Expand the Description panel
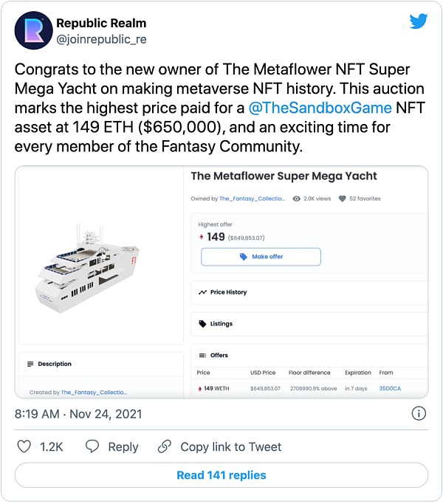443x504 pixels. tap(101, 364)
